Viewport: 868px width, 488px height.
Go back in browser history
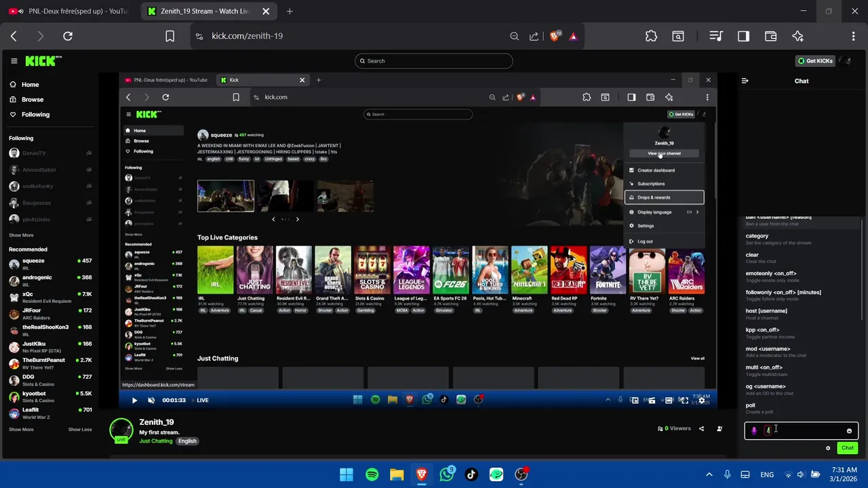pos(14,36)
